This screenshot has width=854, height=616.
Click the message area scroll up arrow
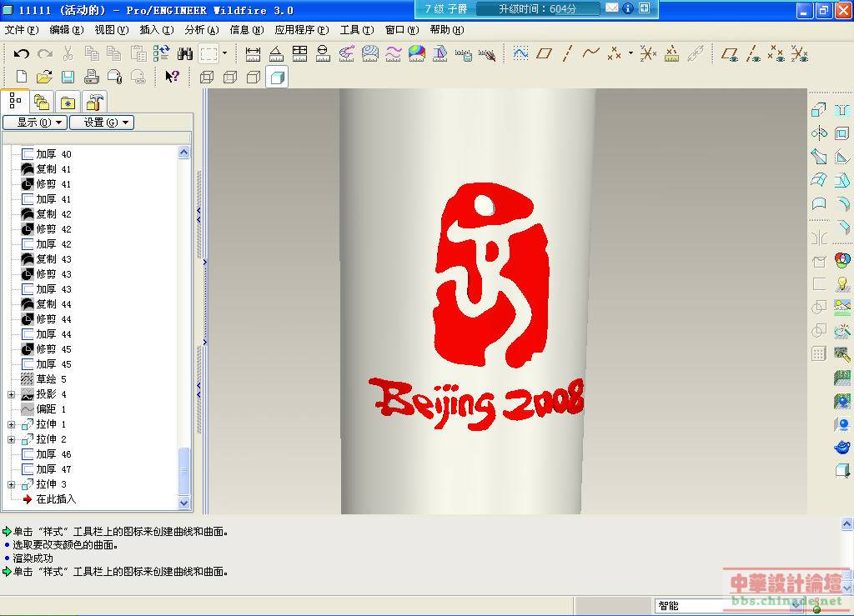click(847, 524)
